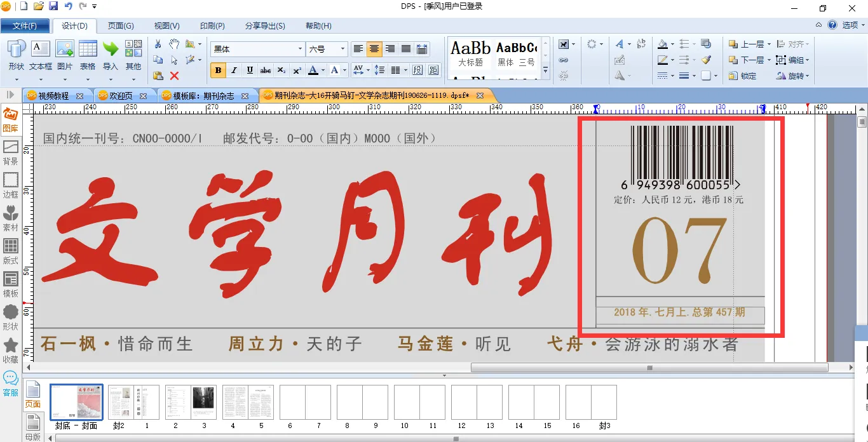
Task: Select the 封2 and page 1 spread thumbnail
Action: [133, 402]
